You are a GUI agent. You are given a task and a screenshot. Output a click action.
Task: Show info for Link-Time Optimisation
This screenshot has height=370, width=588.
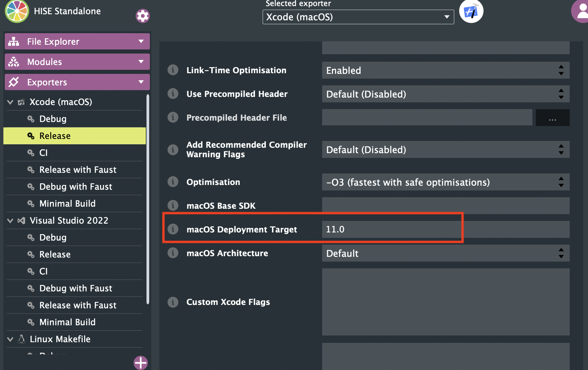[x=173, y=70]
